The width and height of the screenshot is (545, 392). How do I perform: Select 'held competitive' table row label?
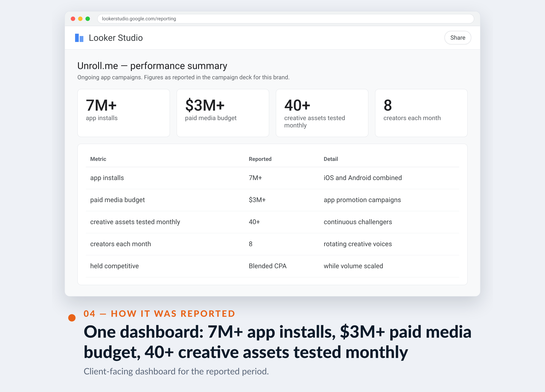(x=114, y=266)
